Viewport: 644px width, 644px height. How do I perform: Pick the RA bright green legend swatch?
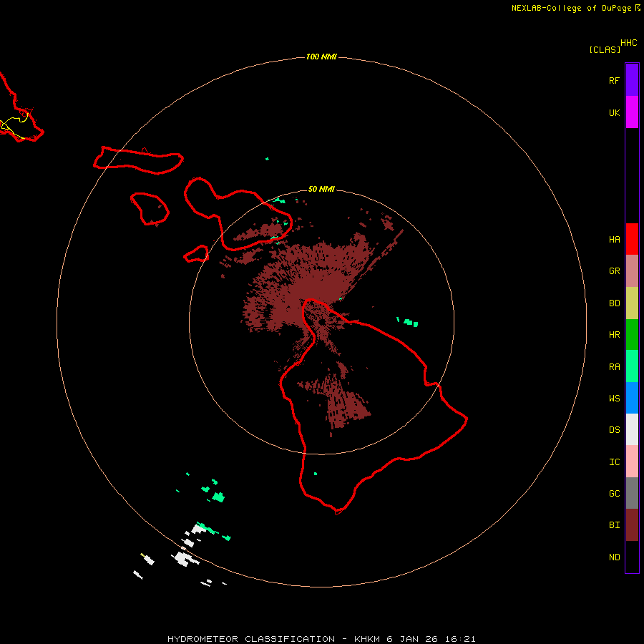tap(632, 366)
